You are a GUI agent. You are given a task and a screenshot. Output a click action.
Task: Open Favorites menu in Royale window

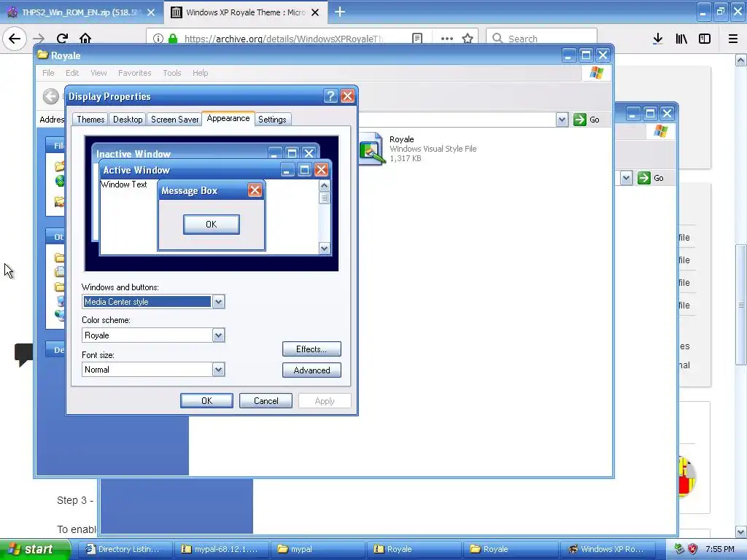(x=135, y=73)
